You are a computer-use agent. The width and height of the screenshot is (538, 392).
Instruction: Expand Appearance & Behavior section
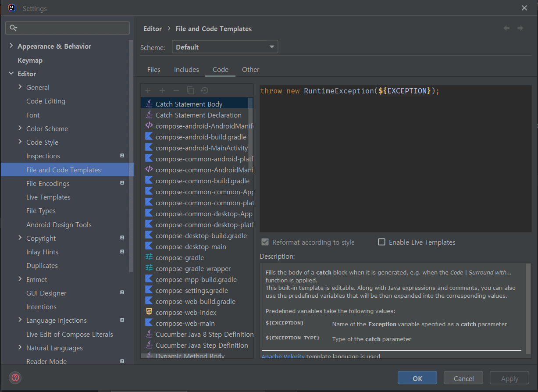tap(11, 46)
